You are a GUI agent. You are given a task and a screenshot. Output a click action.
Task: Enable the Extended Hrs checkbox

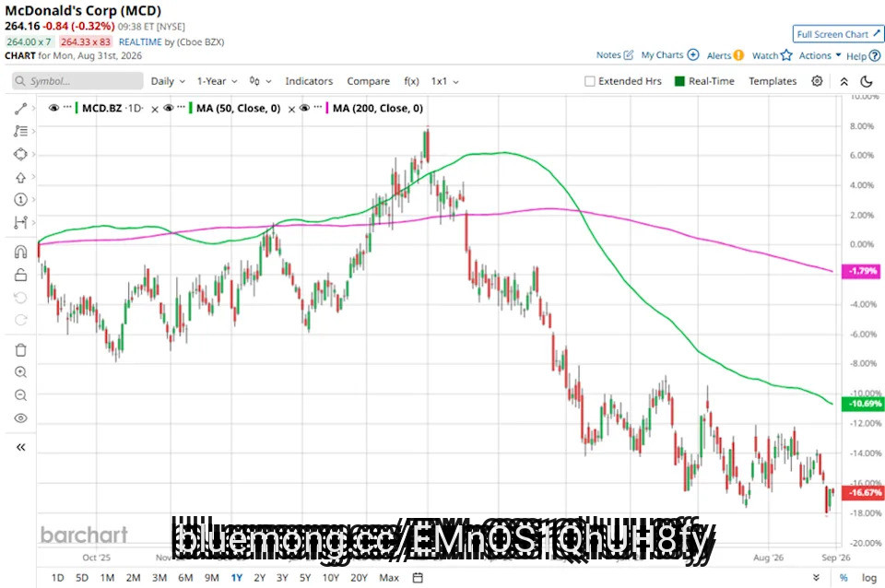click(x=590, y=81)
